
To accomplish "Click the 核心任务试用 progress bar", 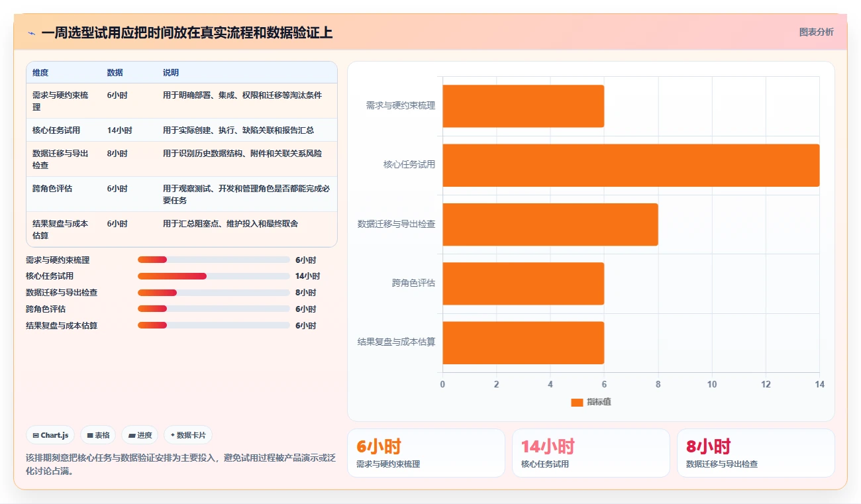I will click(214, 276).
